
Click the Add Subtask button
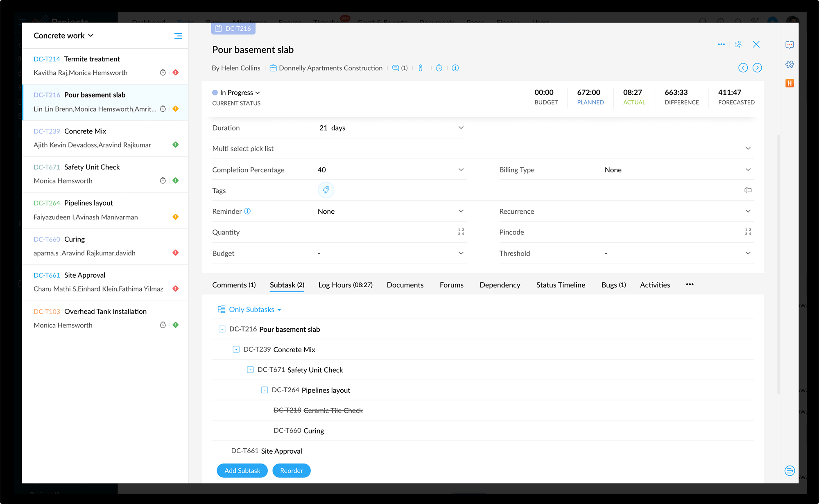click(x=242, y=470)
